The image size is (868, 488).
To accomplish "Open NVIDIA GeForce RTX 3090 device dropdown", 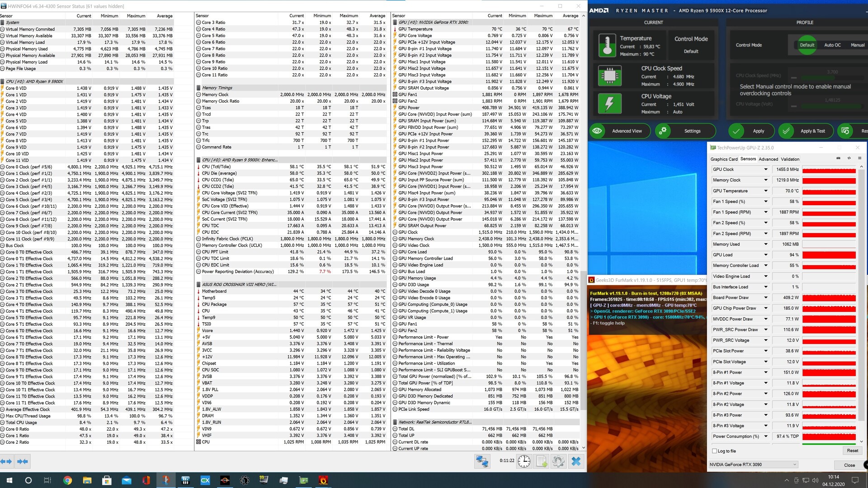I will click(794, 465).
